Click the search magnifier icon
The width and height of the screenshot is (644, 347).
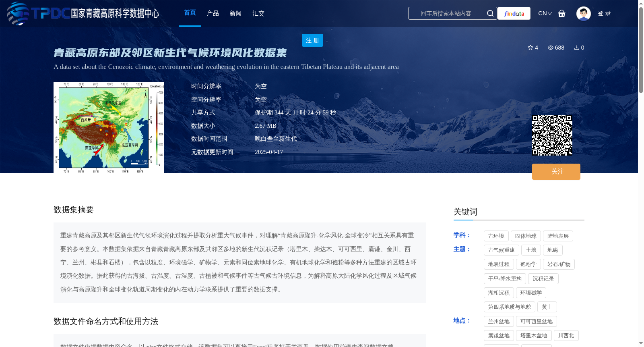pyautogui.click(x=490, y=13)
